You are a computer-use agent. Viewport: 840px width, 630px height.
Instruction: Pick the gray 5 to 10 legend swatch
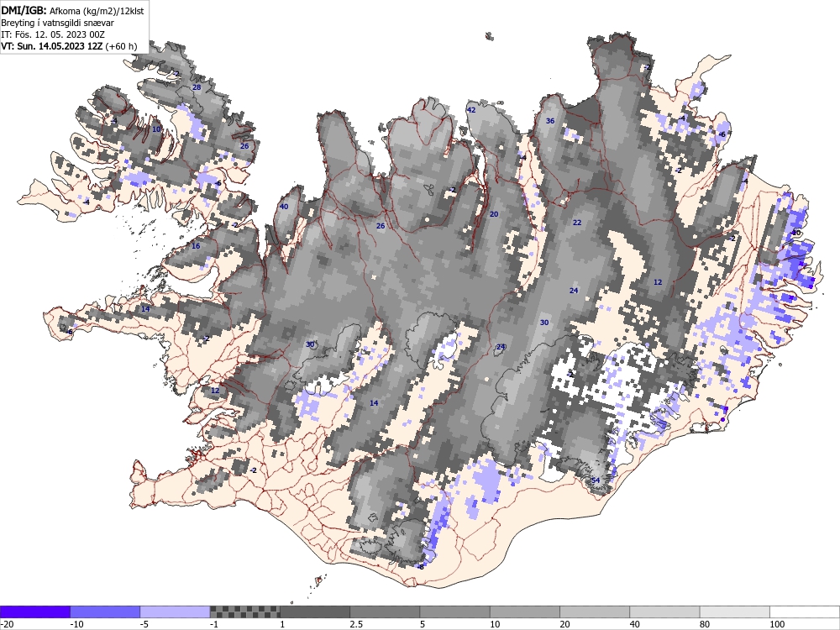(x=454, y=612)
